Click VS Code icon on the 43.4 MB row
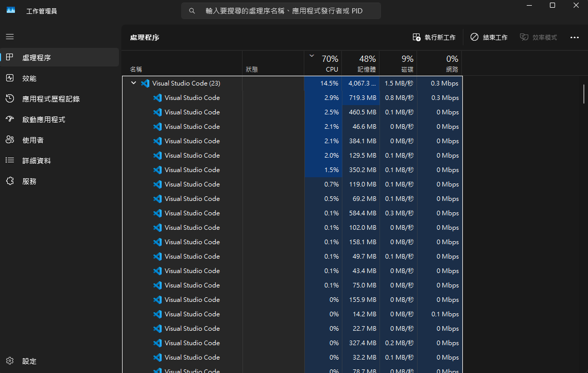The height and width of the screenshot is (373, 588). click(x=158, y=271)
